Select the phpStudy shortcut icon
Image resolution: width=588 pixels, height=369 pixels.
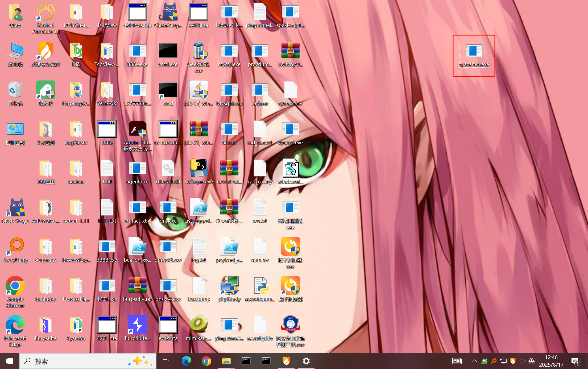click(x=229, y=286)
